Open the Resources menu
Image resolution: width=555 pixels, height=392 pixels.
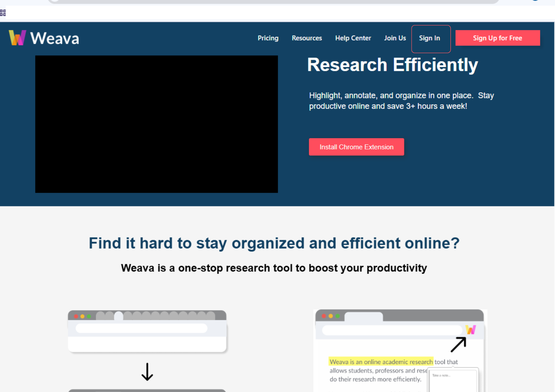[x=307, y=38]
